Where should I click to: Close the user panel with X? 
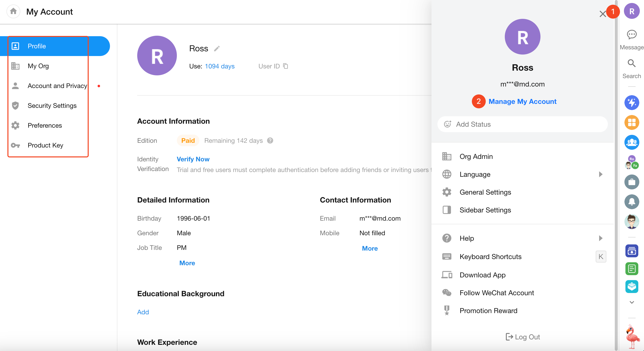[602, 14]
